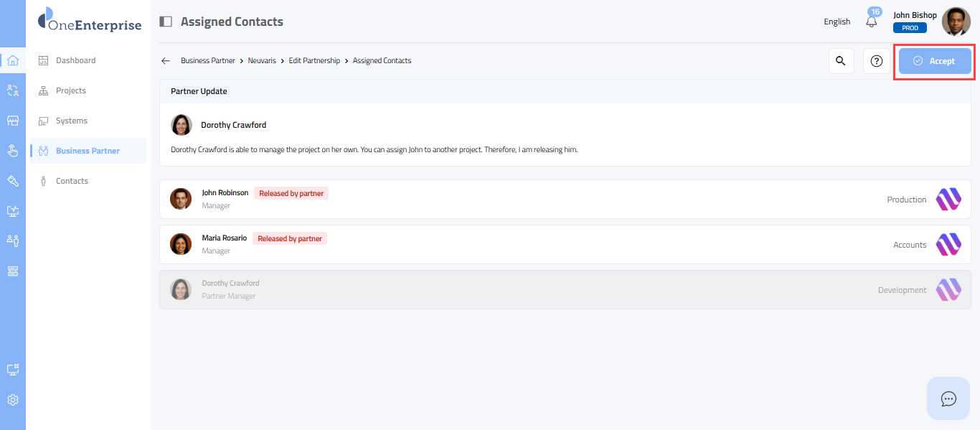Open the chat bubble widget
The image size is (980, 430).
(948, 398)
